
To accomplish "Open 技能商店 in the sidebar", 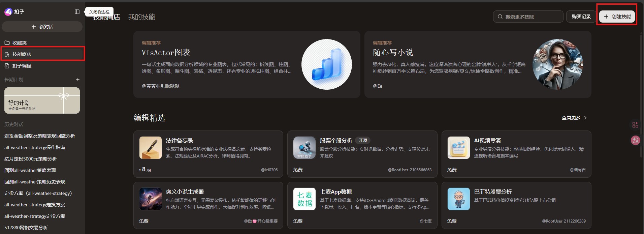I will [42, 54].
